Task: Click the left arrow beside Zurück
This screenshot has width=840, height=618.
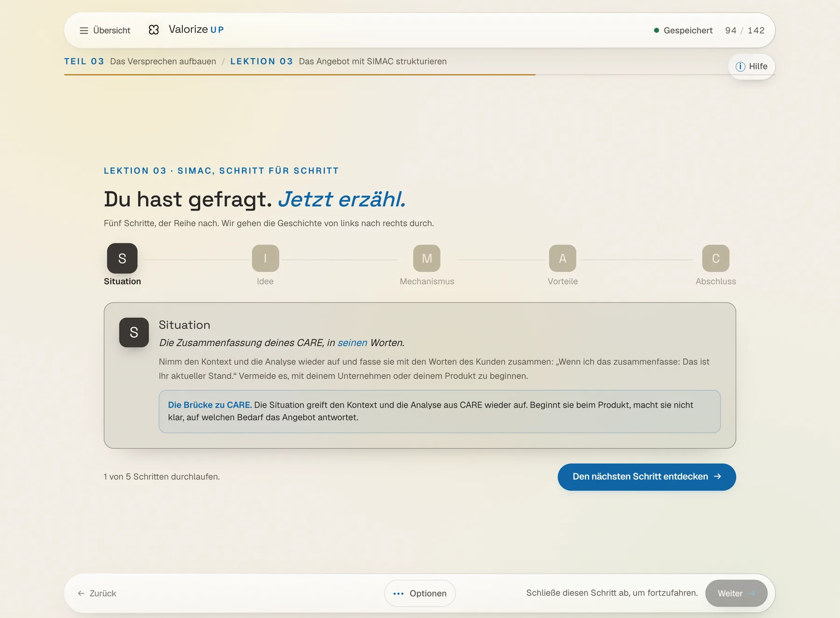Action: coord(81,593)
